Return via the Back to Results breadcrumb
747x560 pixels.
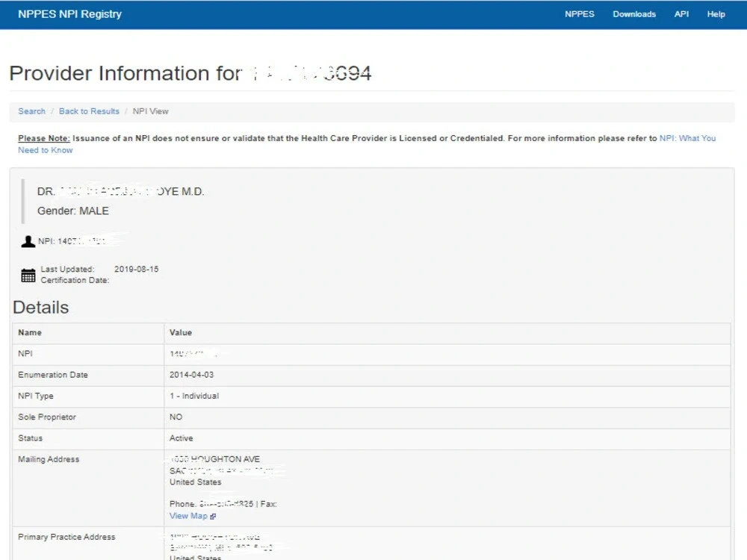[89, 111]
